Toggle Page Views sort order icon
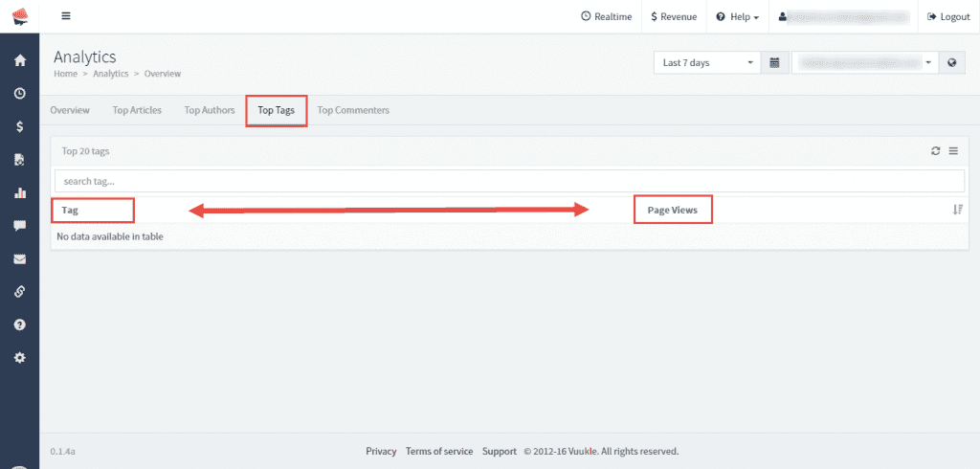This screenshot has width=980, height=469. tap(957, 210)
